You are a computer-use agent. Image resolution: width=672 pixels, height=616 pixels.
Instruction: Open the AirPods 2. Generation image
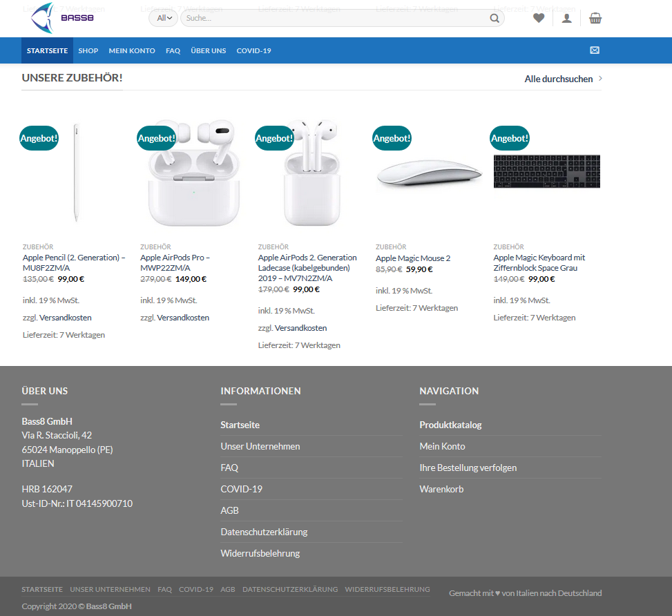(x=312, y=173)
